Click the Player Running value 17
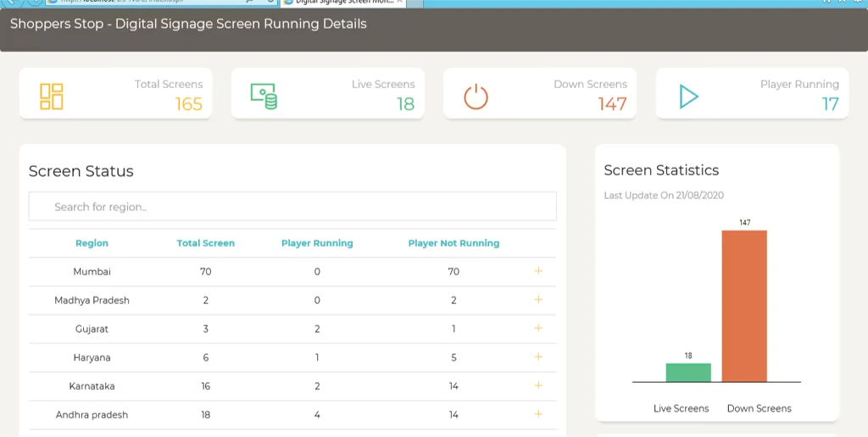The image size is (868, 437). coord(831,104)
